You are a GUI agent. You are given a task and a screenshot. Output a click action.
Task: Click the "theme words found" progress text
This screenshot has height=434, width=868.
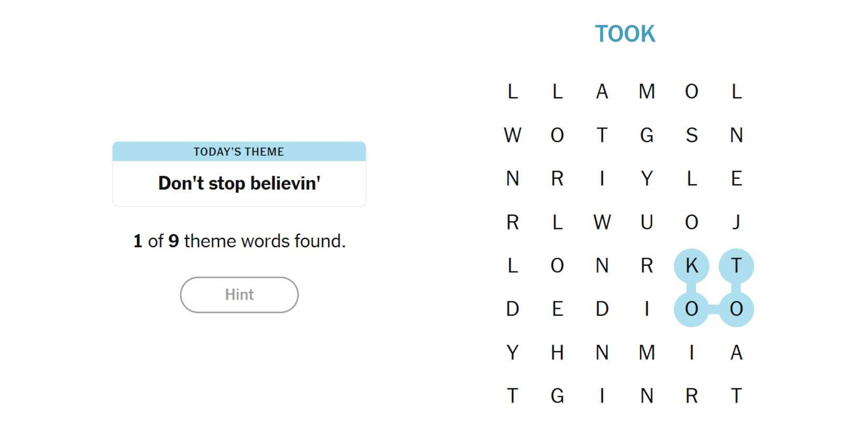[239, 241]
